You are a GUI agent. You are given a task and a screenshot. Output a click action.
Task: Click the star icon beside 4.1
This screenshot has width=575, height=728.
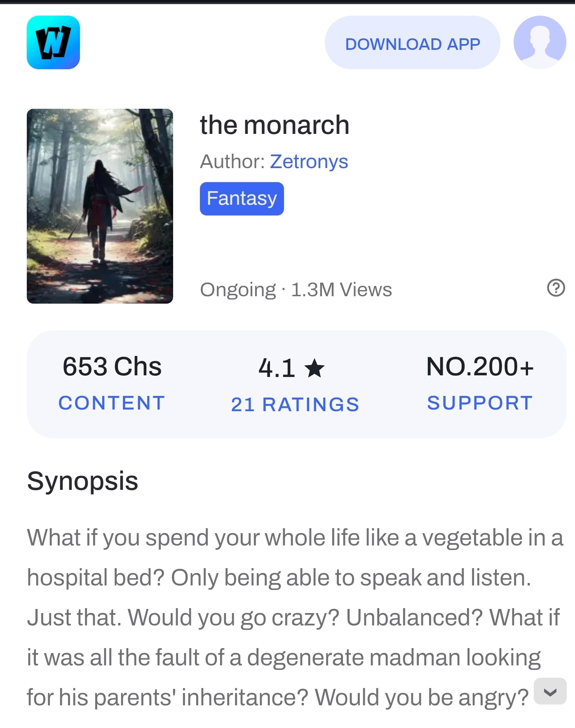tap(315, 368)
